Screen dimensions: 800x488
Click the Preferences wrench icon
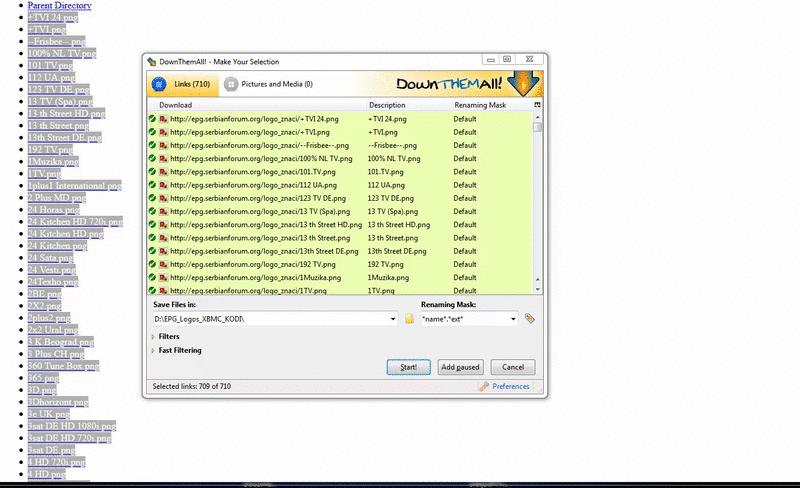point(484,386)
